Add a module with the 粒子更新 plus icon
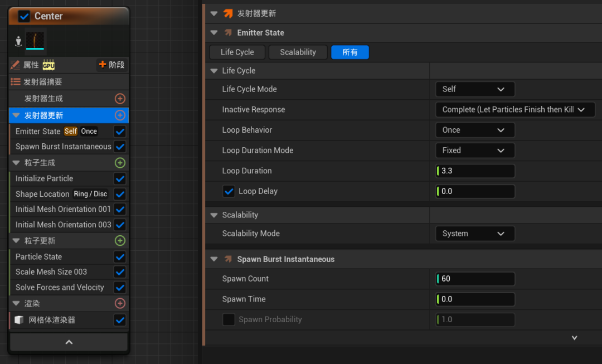The image size is (602, 364). click(x=120, y=241)
